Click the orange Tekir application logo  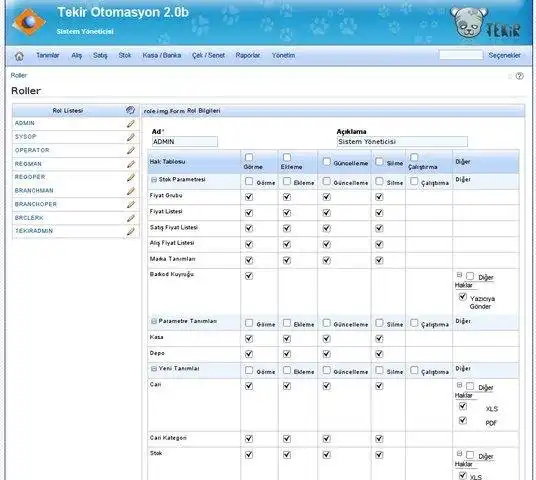tap(29, 22)
